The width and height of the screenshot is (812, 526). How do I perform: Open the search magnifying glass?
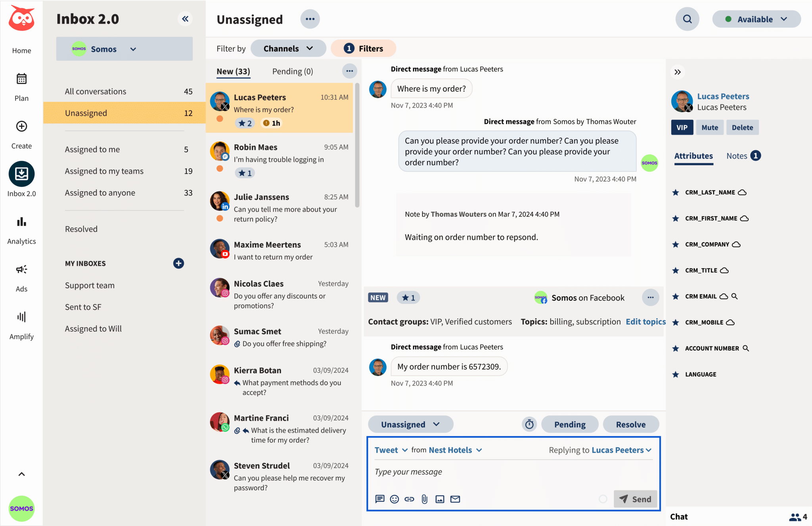click(688, 19)
